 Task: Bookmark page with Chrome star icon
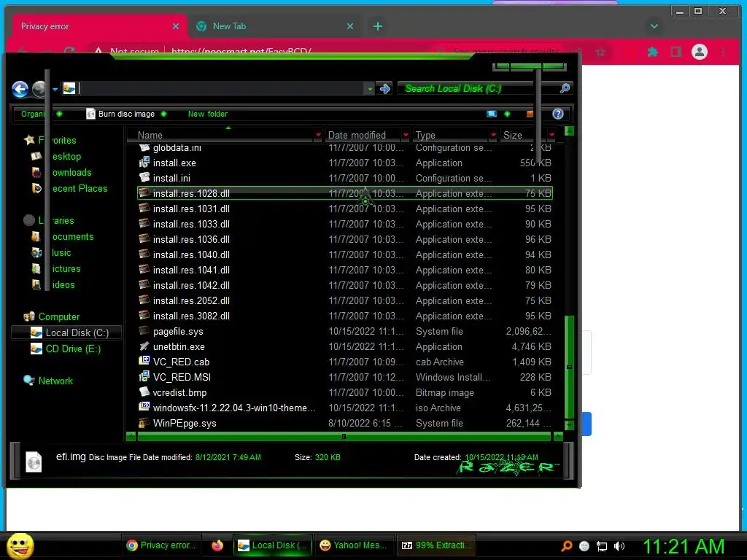pos(600,52)
